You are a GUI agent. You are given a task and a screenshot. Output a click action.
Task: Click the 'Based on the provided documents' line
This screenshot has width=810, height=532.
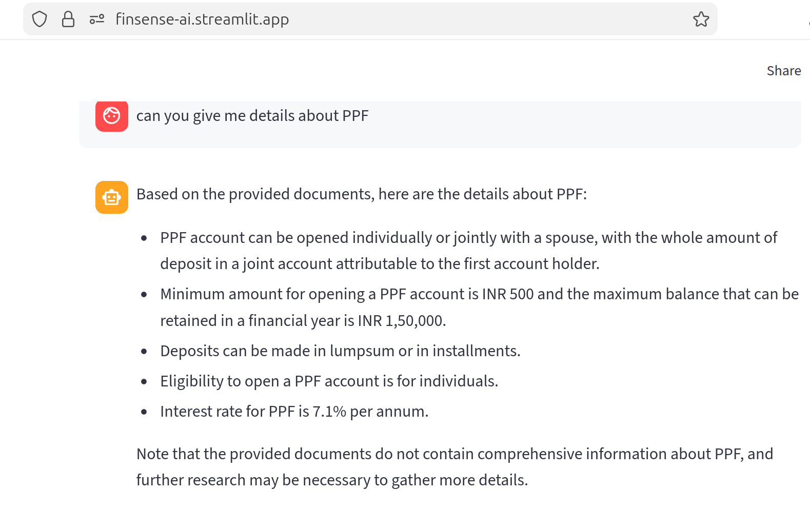[361, 194]
